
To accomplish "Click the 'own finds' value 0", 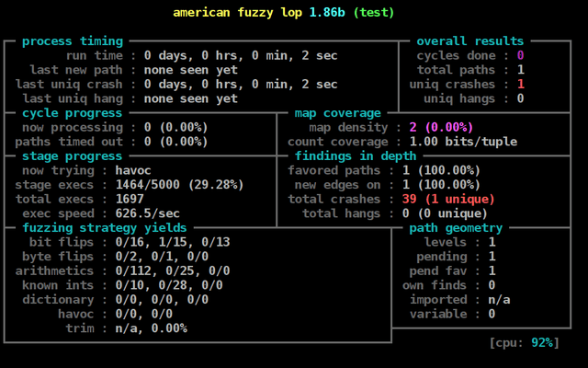I will coord(492,285).
